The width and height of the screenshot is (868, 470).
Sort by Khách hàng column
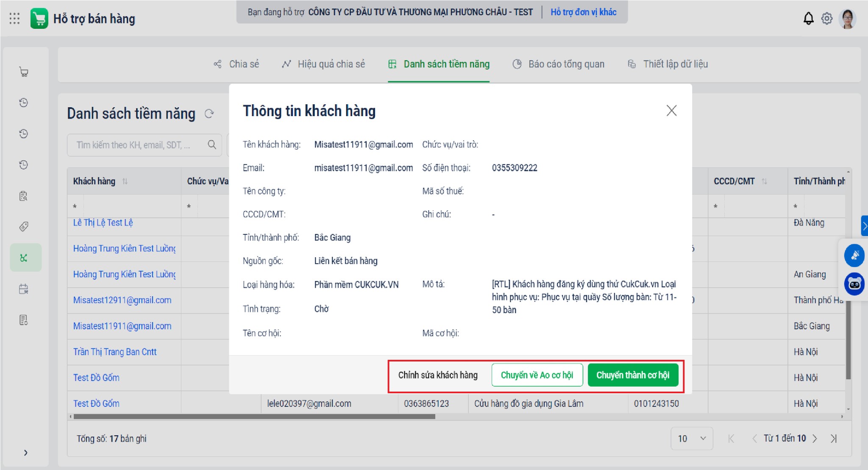(125, 181)
